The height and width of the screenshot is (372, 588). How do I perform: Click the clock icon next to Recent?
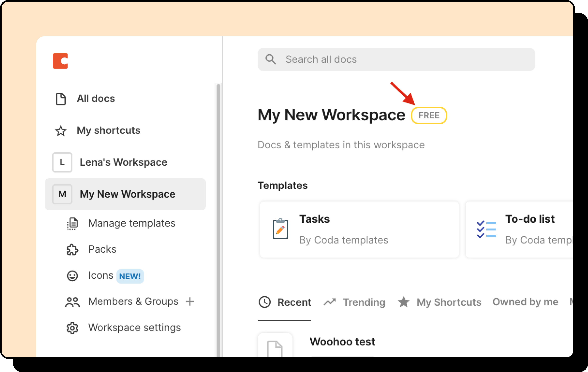[265, 302]
